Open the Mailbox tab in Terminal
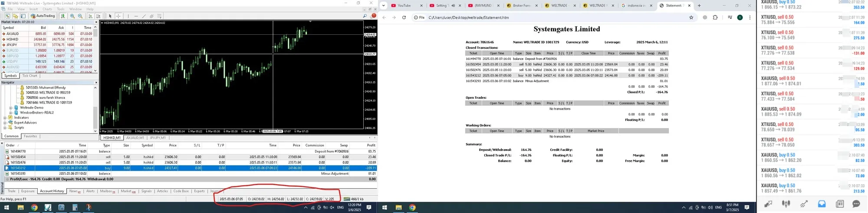 108,191
